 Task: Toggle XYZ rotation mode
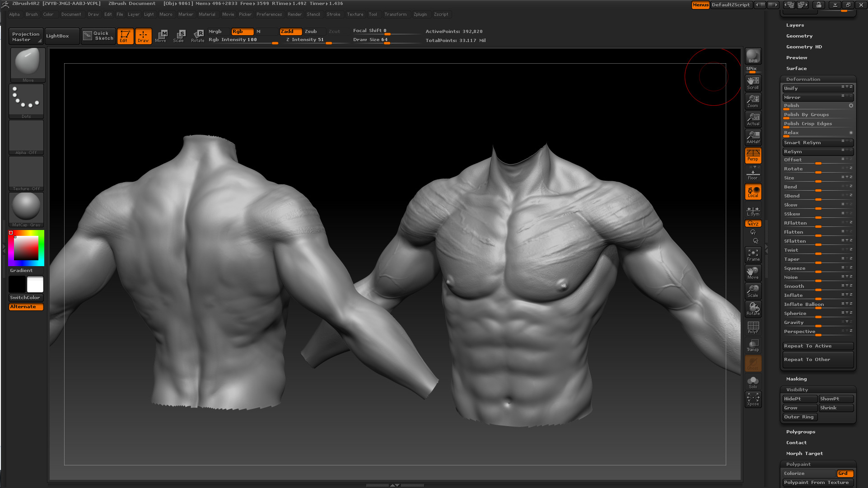[x=753, y=223]
